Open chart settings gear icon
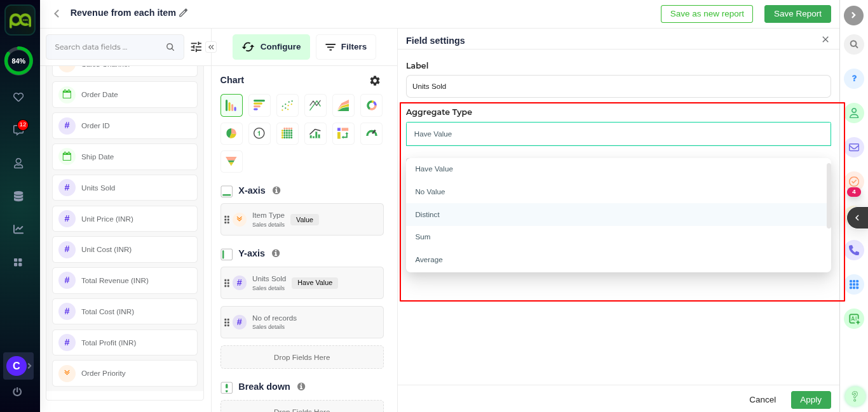Screen dimensions: 868x412 click(375, 81)
